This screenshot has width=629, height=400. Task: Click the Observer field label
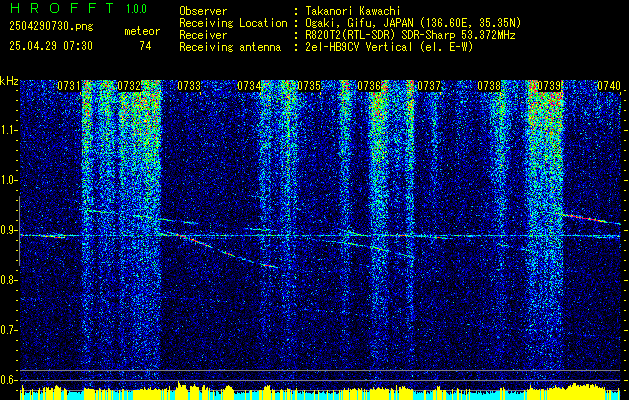(x=203, y=11)
